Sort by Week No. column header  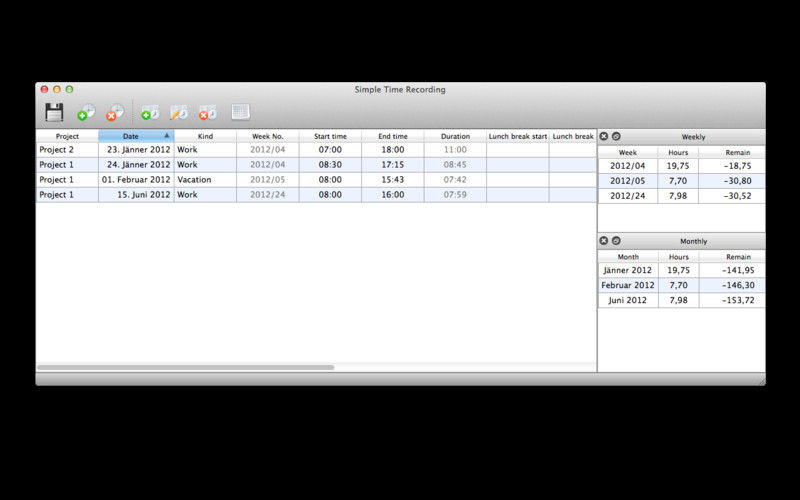coord(268,136)
